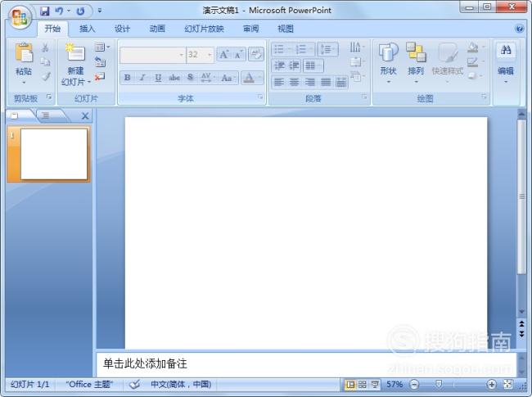Clear all formatting in the font group
The height and width of the screenshot is (397, 532).
pos(256,54)
